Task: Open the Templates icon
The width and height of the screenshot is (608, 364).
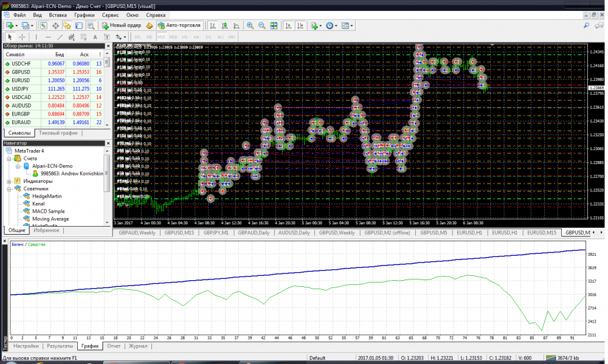Action: coord(345,26)
